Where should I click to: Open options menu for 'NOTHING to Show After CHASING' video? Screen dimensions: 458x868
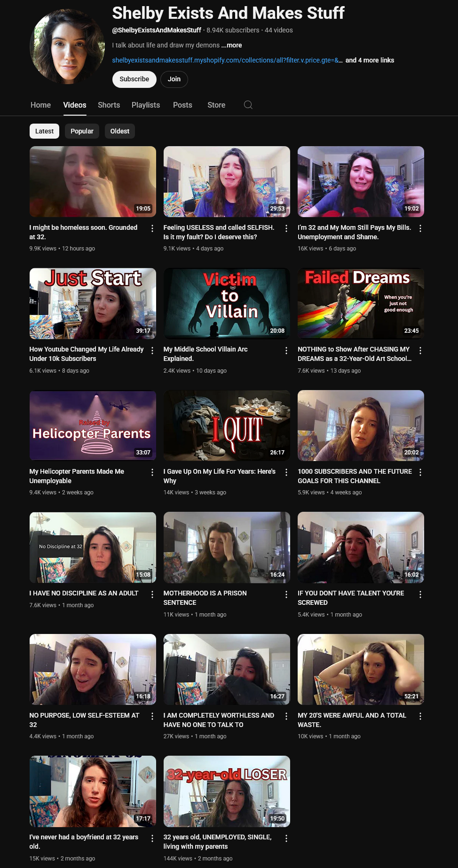coord(420,350)
